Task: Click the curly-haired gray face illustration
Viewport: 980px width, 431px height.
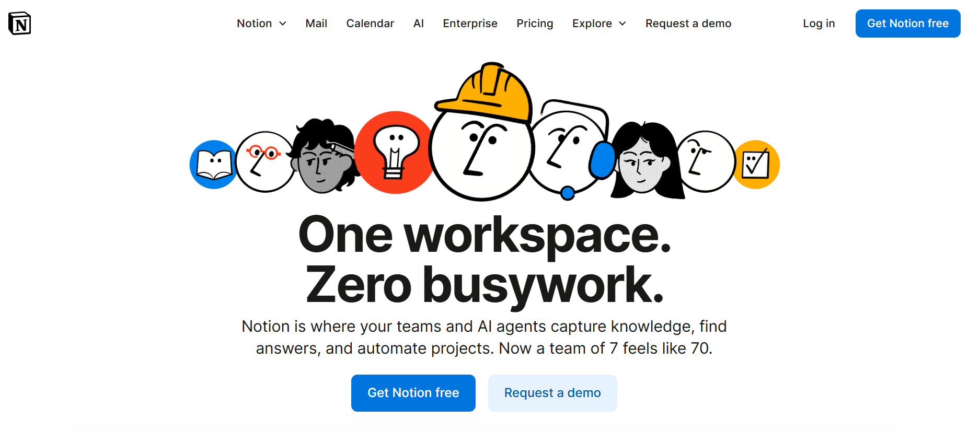Action: pos(322,157)
